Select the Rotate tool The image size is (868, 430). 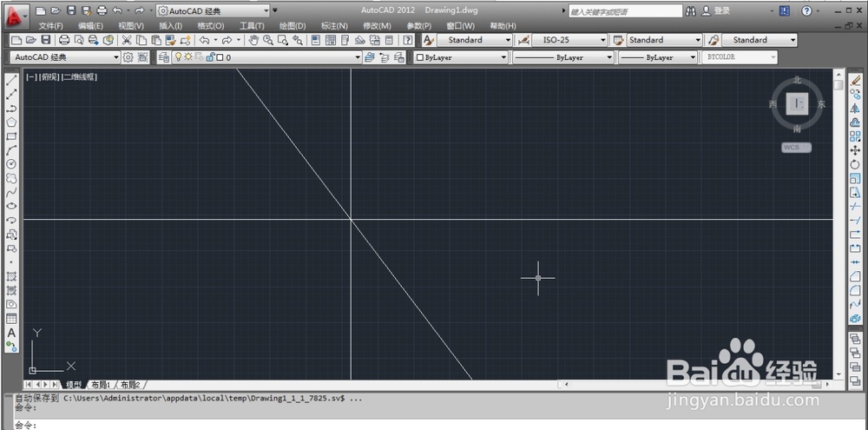pyautogui.click(x=855, y=164)
